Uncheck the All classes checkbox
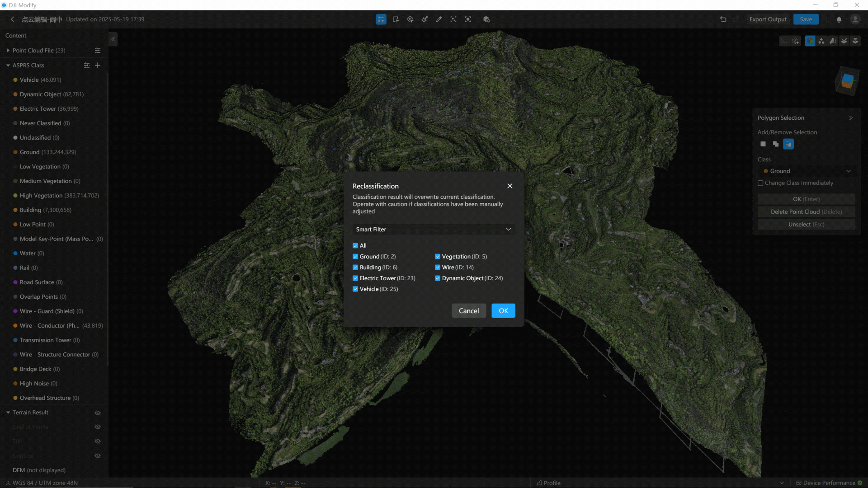The width and height of the screenshot is (868, 488). (x=355, y=246)
